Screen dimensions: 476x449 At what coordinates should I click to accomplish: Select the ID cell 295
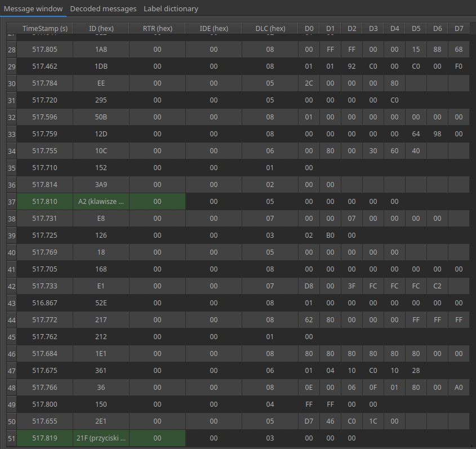tap(101, 100)
